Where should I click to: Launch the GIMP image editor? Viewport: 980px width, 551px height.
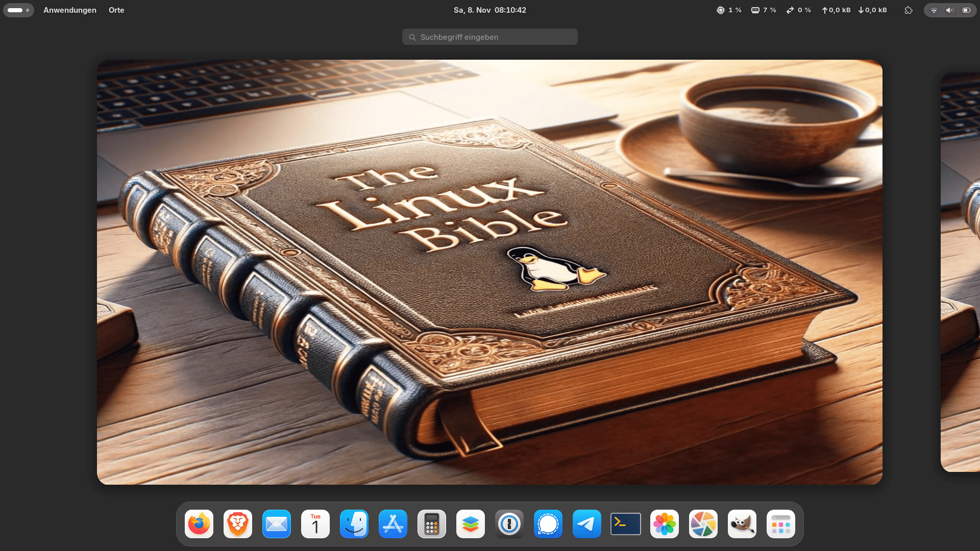pos(742,524)
